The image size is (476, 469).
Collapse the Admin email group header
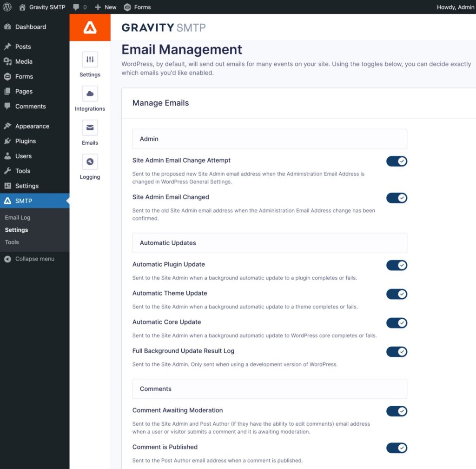(x=270, y=139)
